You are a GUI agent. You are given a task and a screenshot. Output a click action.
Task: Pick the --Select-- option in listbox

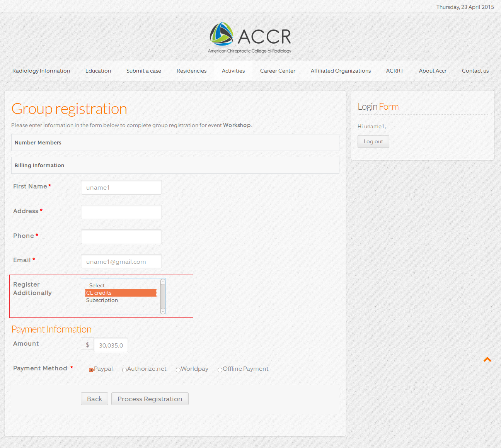tap(97, 285)
